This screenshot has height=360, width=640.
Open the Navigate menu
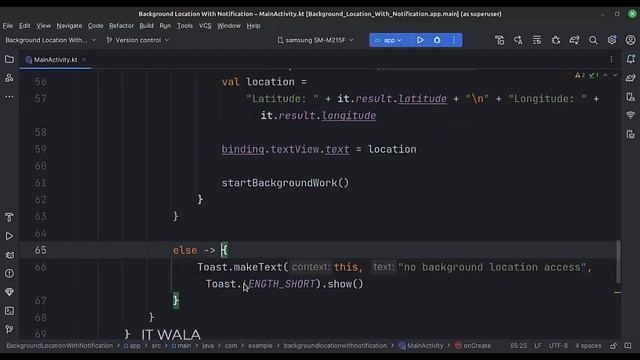click(x=69, y=26)
